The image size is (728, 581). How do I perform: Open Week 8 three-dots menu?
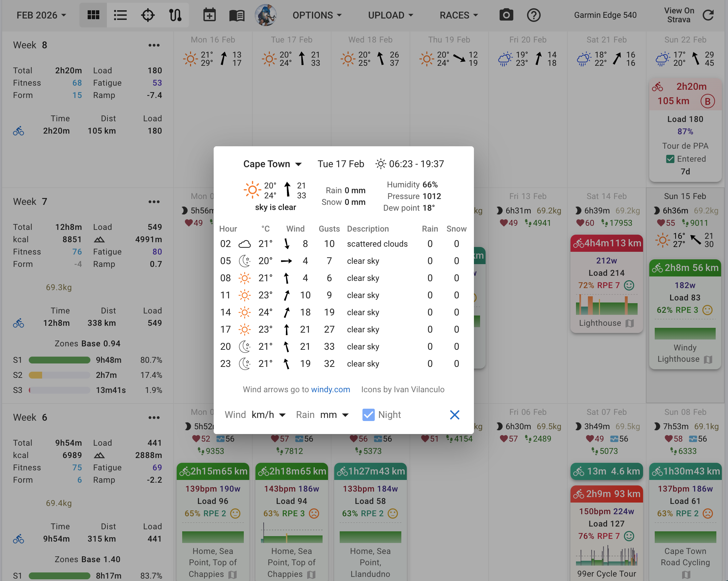point(154,45)
